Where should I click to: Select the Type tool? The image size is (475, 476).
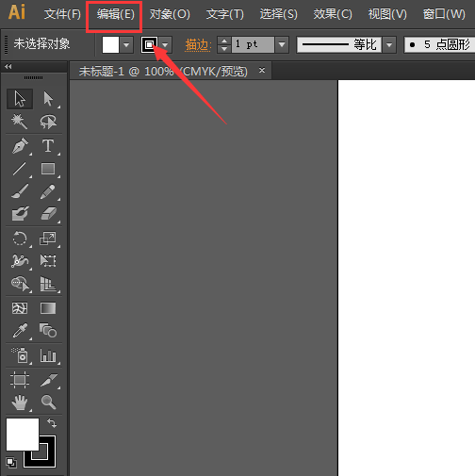tap(48, 146)
